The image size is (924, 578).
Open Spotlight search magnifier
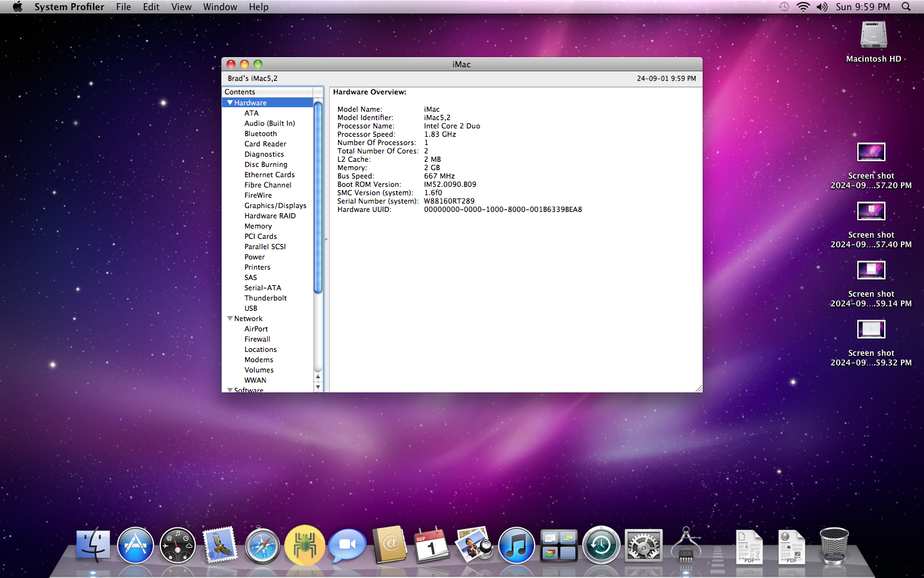[906, 7]
